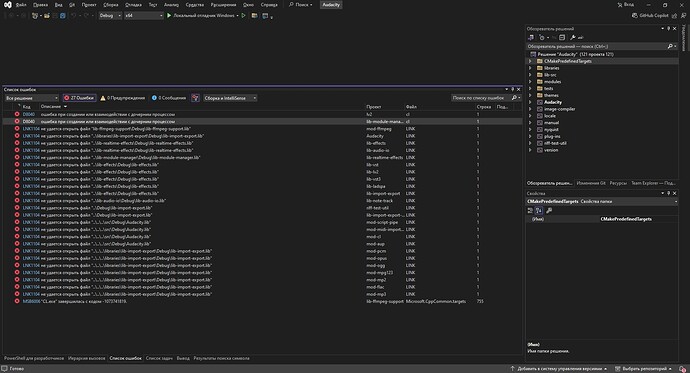Select the lib-src folder in Solution Explorer
This screenshot has width=690, height=373.
550,75
